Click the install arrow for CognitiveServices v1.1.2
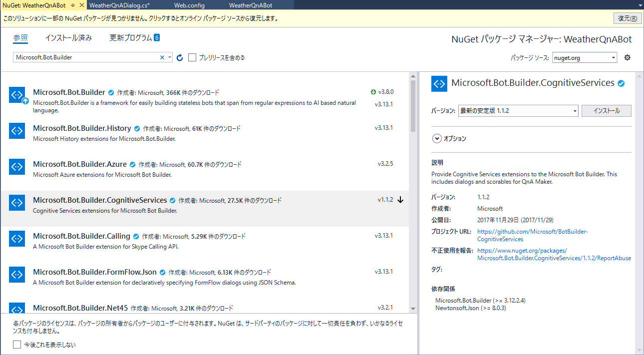Image resolution: width=644 pixels, height=355 pixels. point(400,200)
